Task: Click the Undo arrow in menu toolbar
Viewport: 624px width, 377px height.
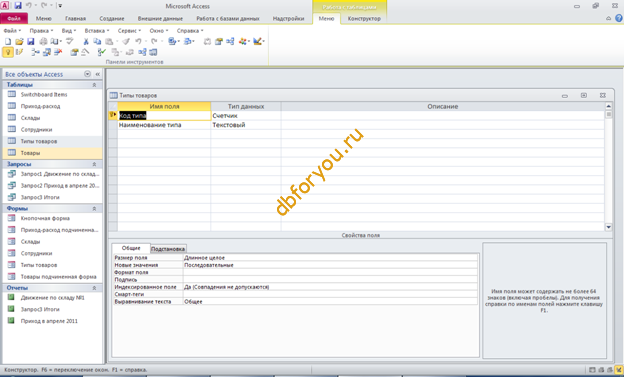Action: pyautogui.click(x=138, y=41)
